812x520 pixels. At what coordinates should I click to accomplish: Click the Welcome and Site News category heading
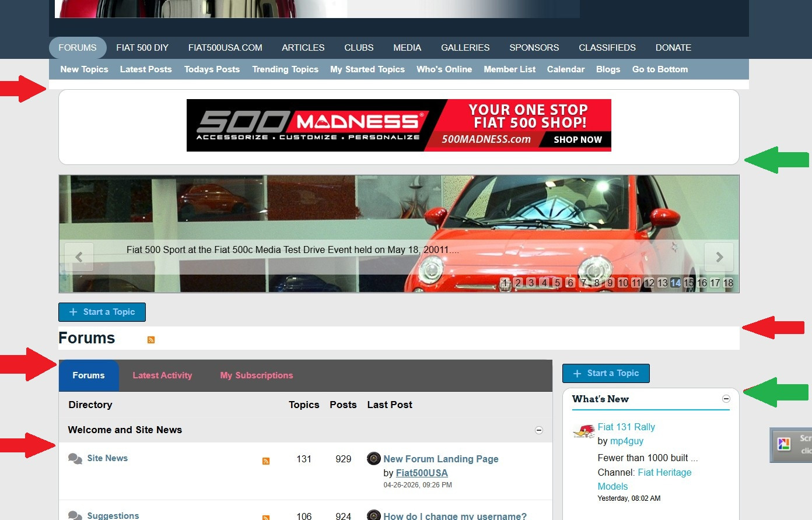[x=125, y=430]
